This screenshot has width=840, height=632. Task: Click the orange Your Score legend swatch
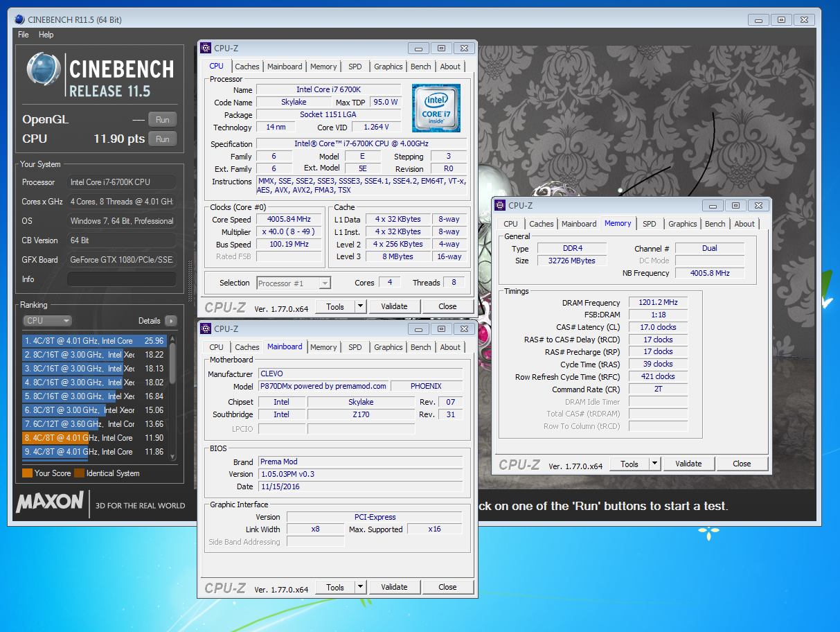27,473
